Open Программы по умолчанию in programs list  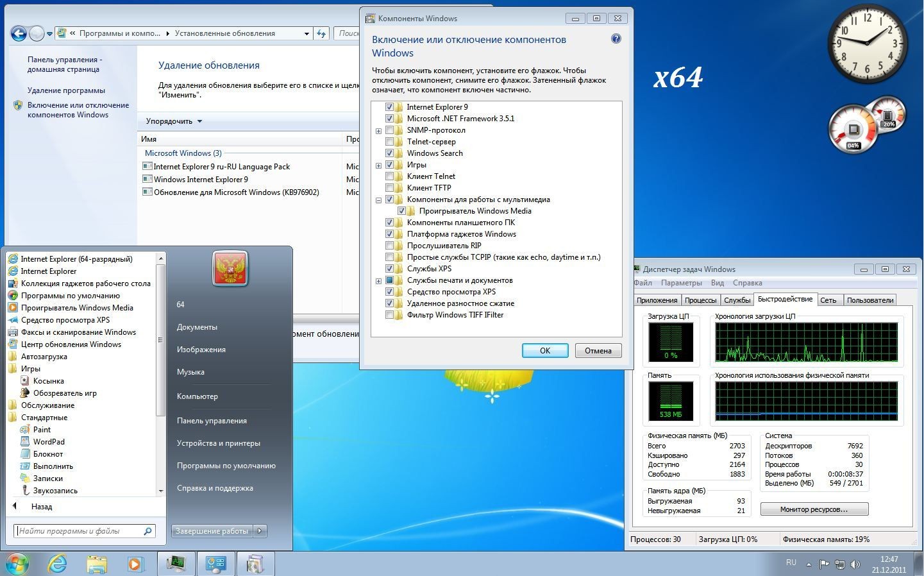pos(70,296)
